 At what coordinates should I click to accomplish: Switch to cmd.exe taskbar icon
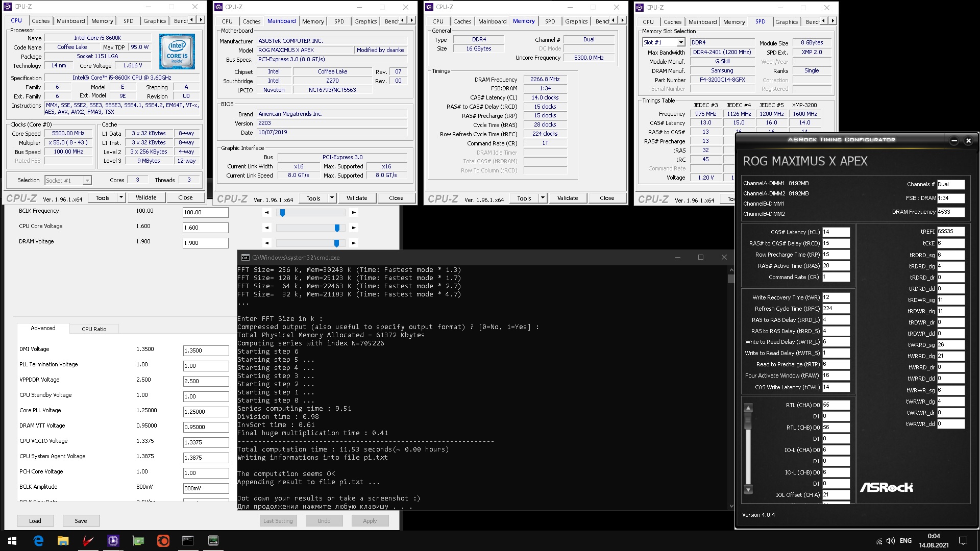point(188,540)
